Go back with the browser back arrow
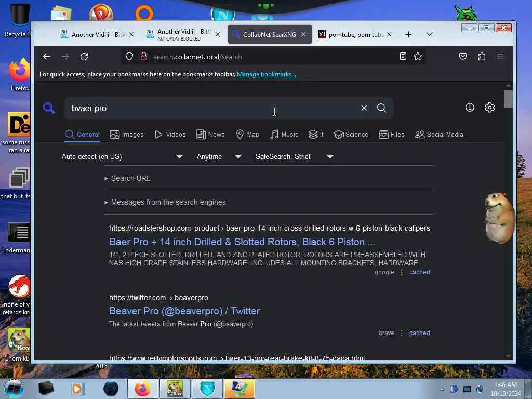The image size is (532, 399). 47,57
